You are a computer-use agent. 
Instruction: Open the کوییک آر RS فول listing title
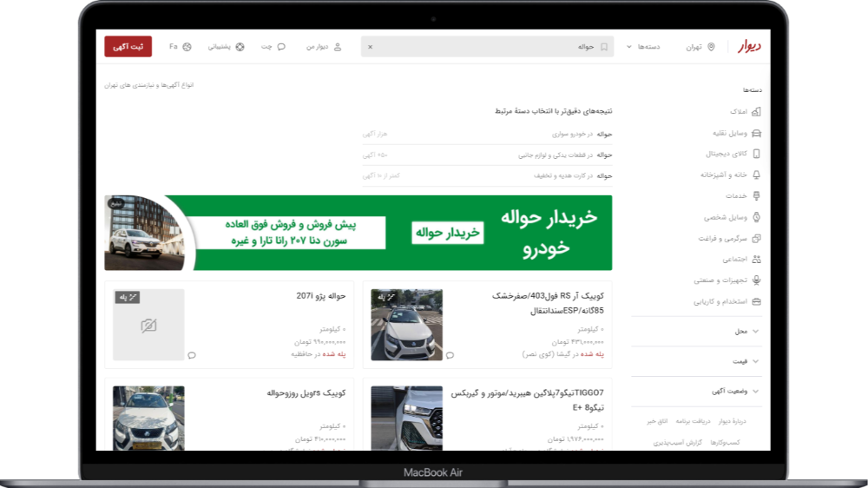click(x=548, y=303)
